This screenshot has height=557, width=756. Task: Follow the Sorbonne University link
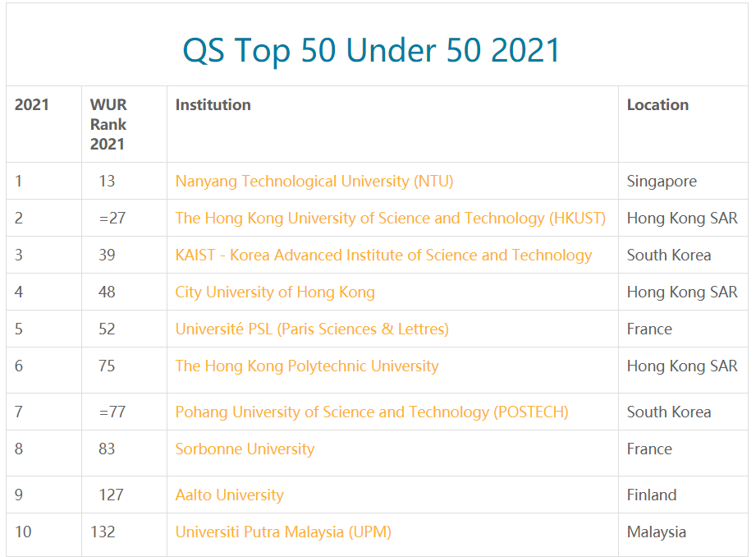pyautogui.click(x=245, y=449)
